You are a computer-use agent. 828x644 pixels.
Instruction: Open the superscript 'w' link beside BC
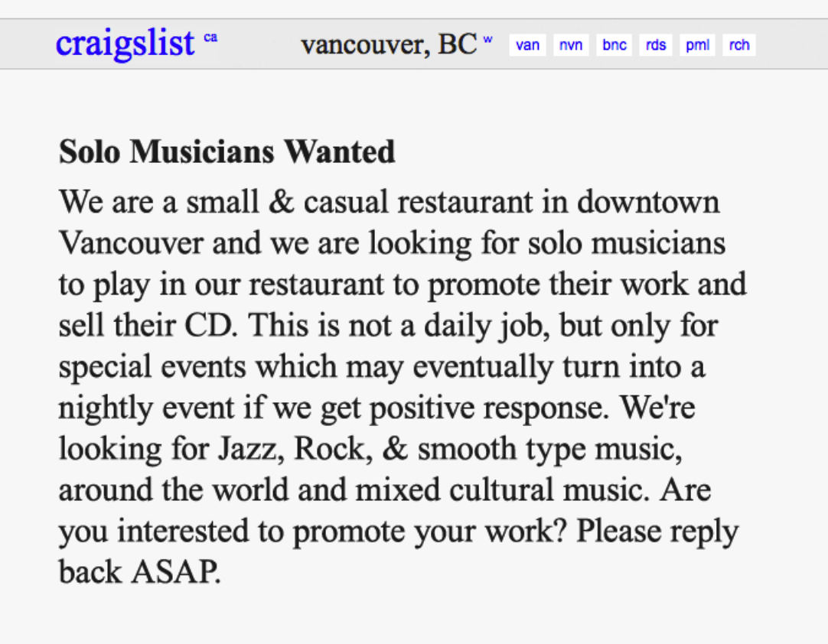tap(487, 38)
